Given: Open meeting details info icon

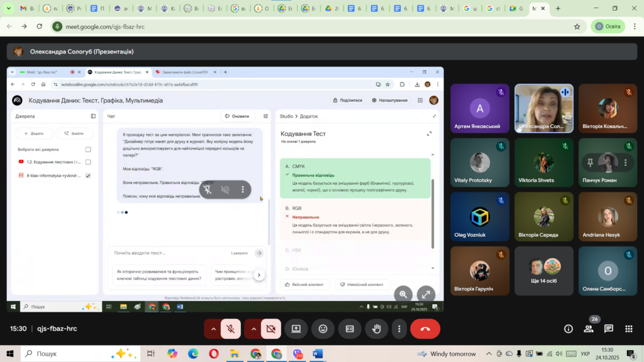Looking at the screenshot, I should click(569, 329).
